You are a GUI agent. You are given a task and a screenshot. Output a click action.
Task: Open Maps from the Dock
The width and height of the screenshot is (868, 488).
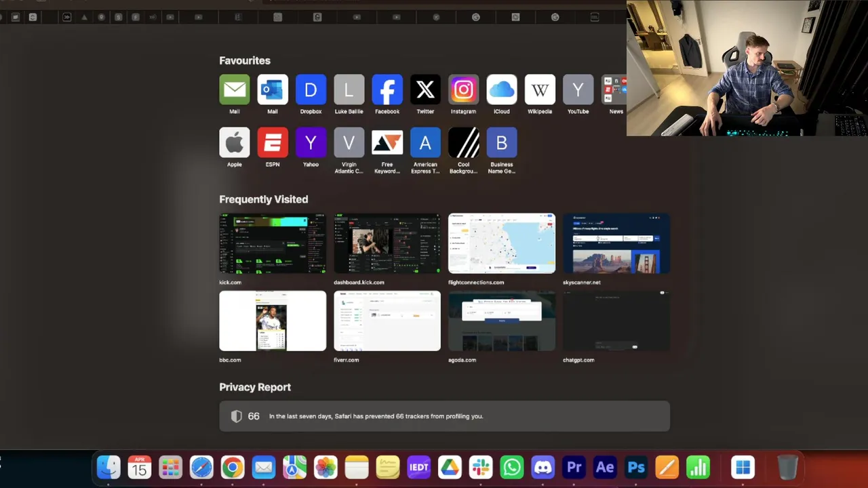coord(294,467)
